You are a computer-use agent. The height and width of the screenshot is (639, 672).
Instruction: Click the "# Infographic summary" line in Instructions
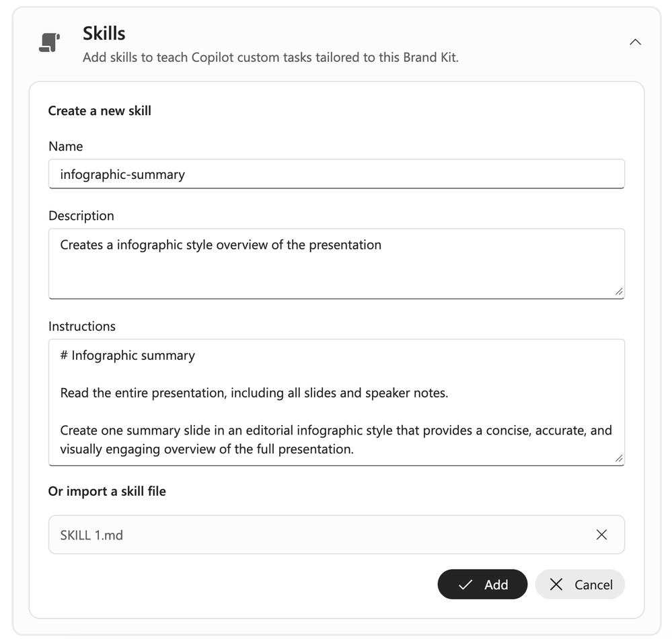pyautogui.click(x=127, y=355)
